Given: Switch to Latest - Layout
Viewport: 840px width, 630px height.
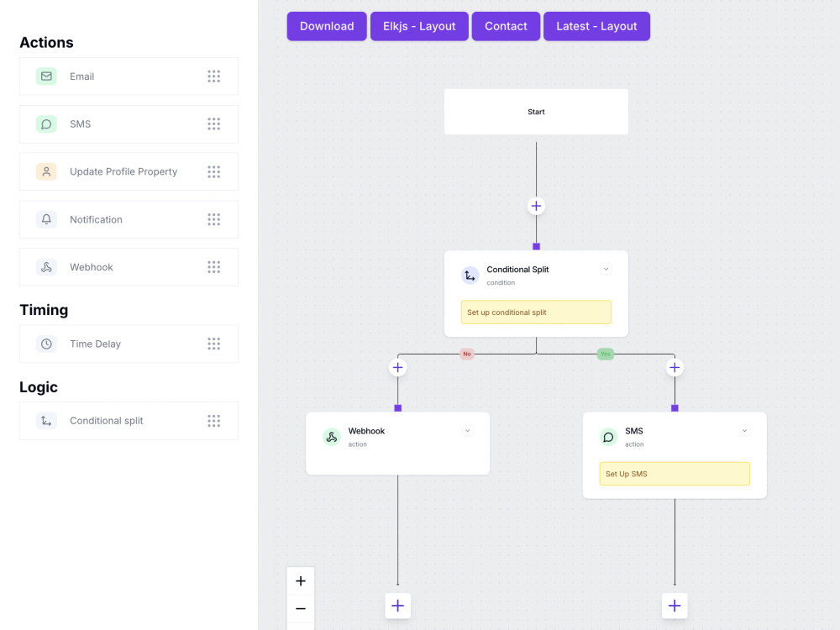Looking at the screenshot, I should [x=596, y=26].
